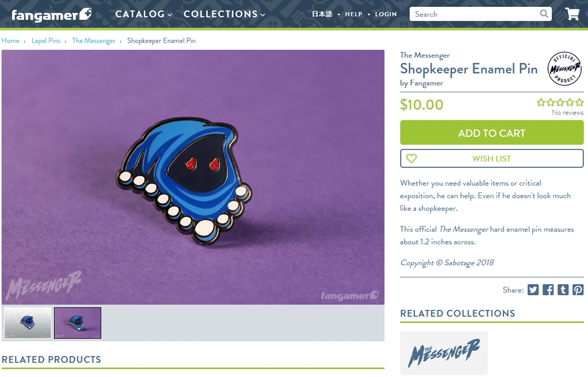Image resolution: width=588 pixels, height=377 pixels.
Task: Open the Help page
Action: tap(354, 14)
